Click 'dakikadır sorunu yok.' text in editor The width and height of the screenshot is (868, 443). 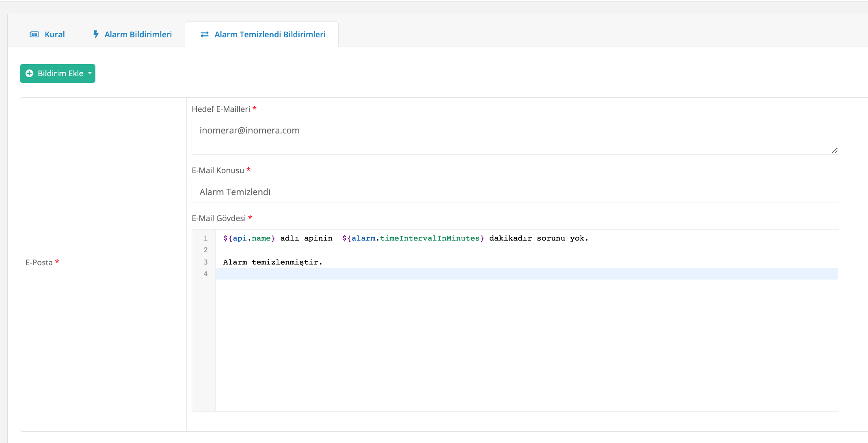538,238
